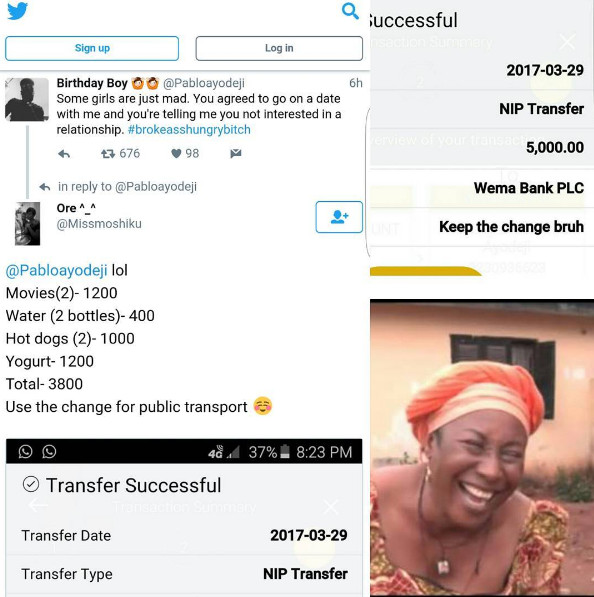The height and width of the screenshot is (597, 594).
Task: Click the Sign up button
Action: pos(92,48)
